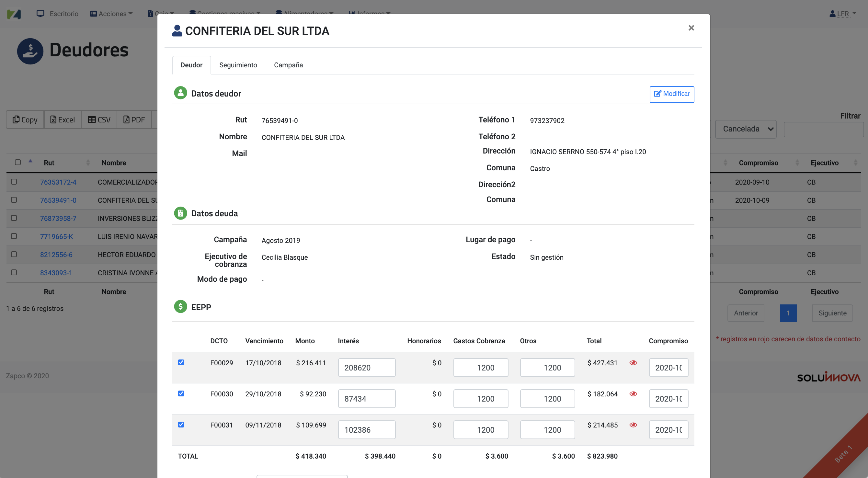Screen dimensions: 868x478
Task: Go to Anterior page
Action: 746,313
